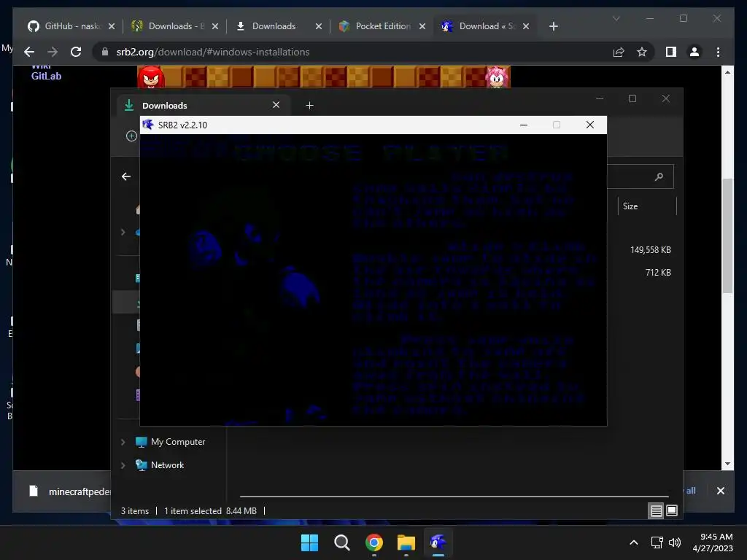Image resolution: width=747 pixels, height=560 pixels.
Task: Open File Explorer from the taskbar
Action: (x=406, y=542)
